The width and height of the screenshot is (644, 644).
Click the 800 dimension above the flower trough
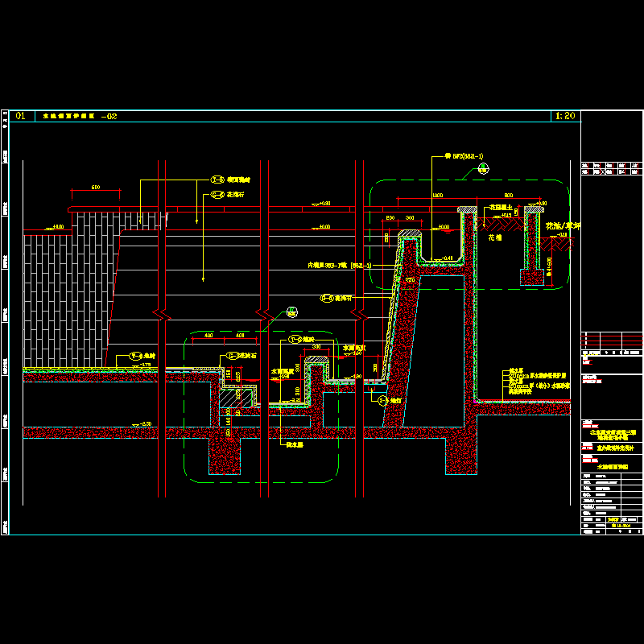click(509, 196)
